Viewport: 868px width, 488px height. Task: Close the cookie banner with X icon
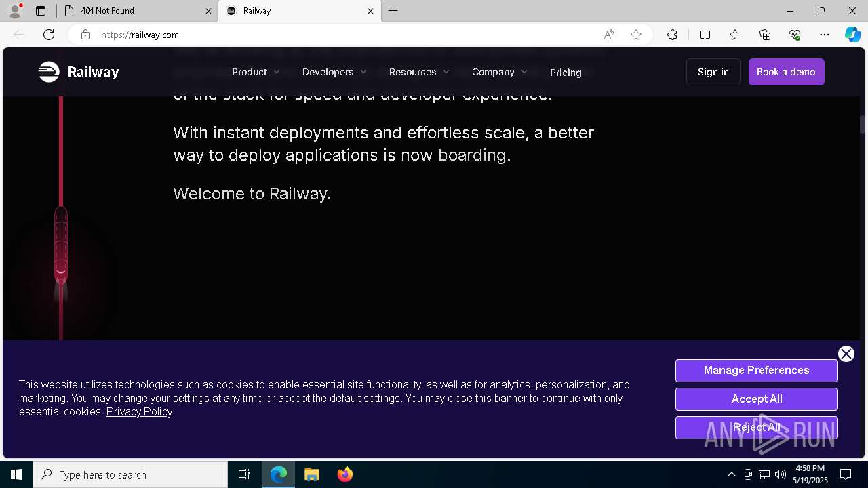pos(846,354)
